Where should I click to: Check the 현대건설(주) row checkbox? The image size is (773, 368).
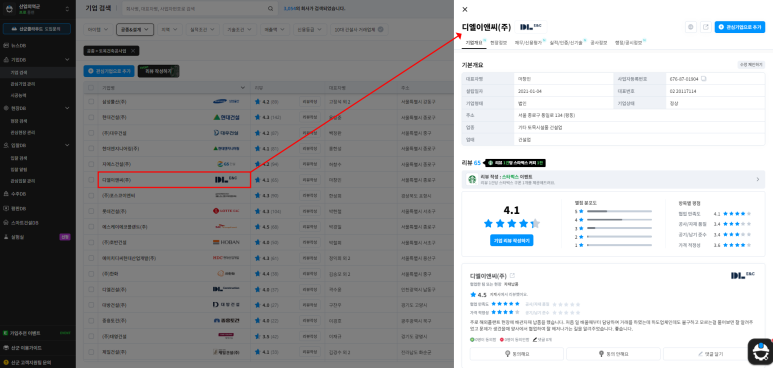tap(90, 117)
